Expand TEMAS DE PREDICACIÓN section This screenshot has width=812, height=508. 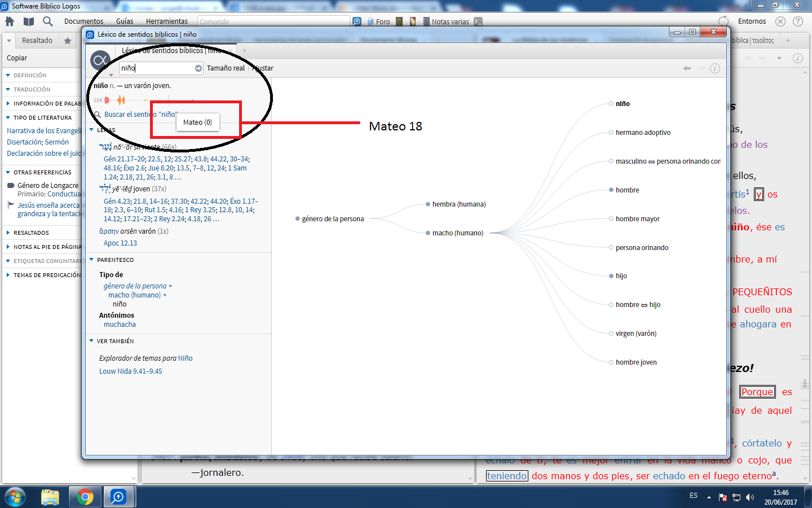coord(8,275)
